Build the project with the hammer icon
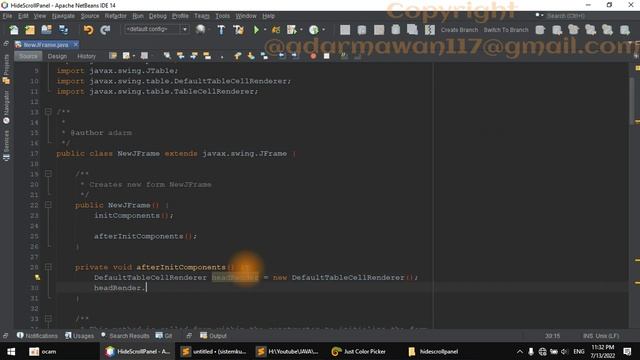Image resolution: width=640 pixels, height=360 pixels. [221, 30]
